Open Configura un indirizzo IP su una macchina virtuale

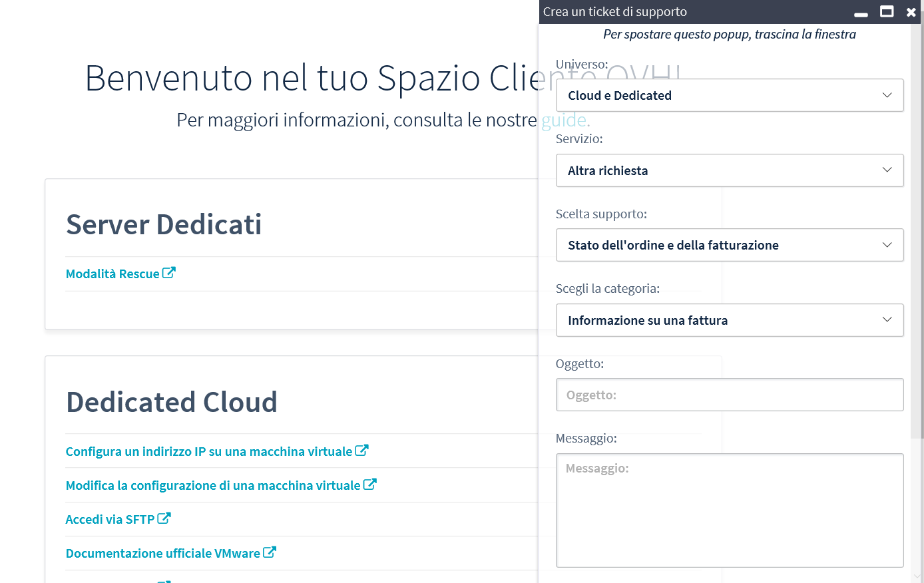click(209, 451)
